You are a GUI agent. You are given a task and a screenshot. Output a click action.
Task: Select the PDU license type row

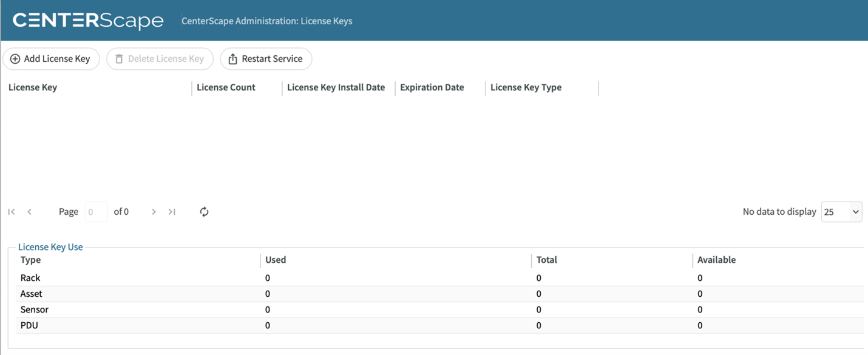pos(29,325)
